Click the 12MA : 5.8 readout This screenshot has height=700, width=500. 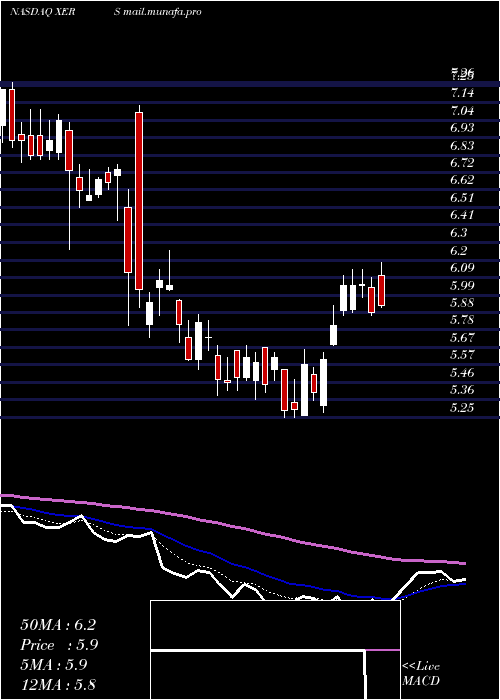point(58,684)
